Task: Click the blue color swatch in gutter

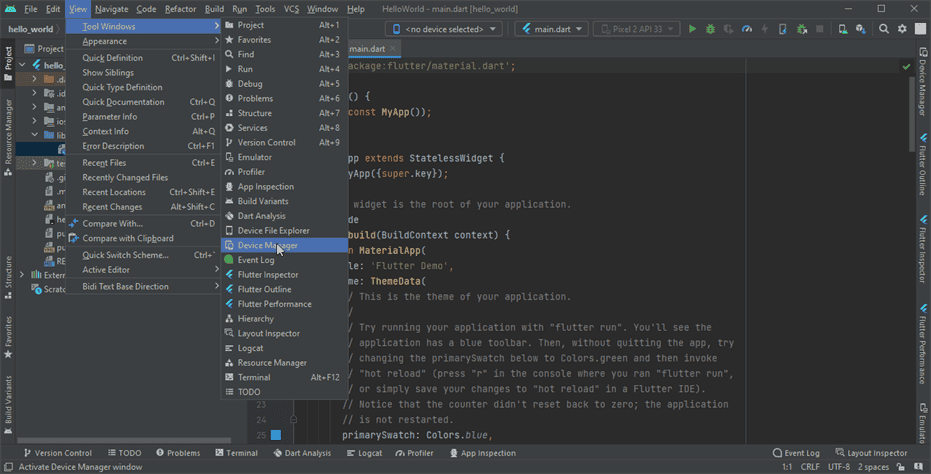Action: (x=275, y=435)
